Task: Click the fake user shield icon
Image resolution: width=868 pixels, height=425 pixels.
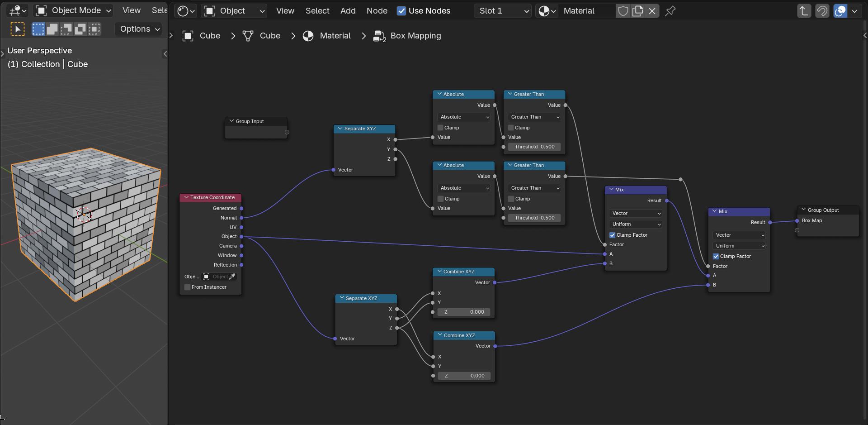Action: tap(623, 11)
